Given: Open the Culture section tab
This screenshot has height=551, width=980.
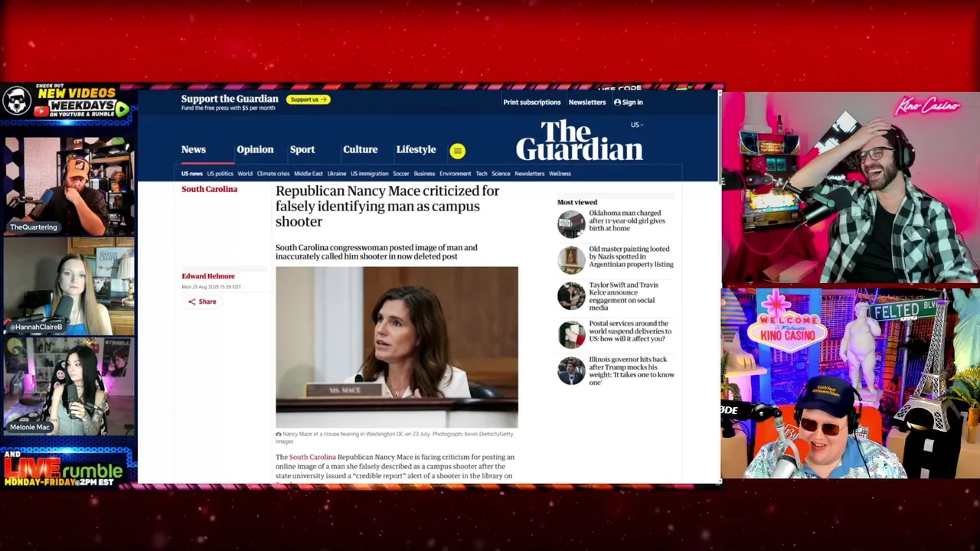Looking at the screenshot, I should pyautogui.click(x=360, y=149).
